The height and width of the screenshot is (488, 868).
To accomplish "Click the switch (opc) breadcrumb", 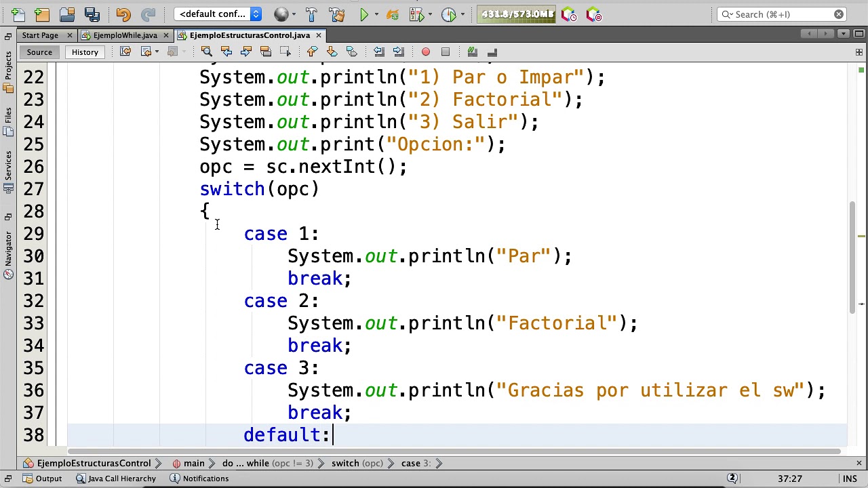I will (357, 464).
